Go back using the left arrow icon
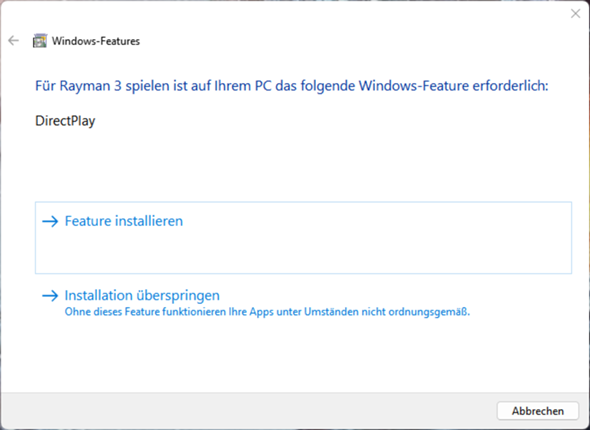 (14, 40)
